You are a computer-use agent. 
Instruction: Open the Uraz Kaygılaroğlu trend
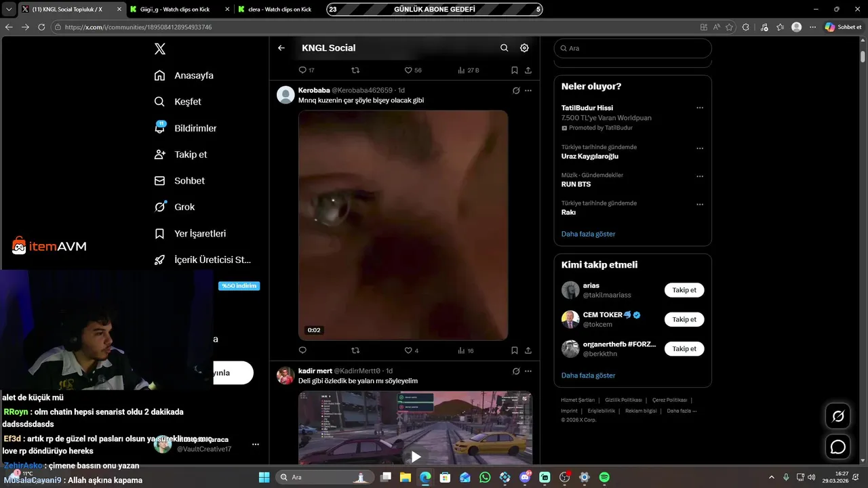pos(590,156)
